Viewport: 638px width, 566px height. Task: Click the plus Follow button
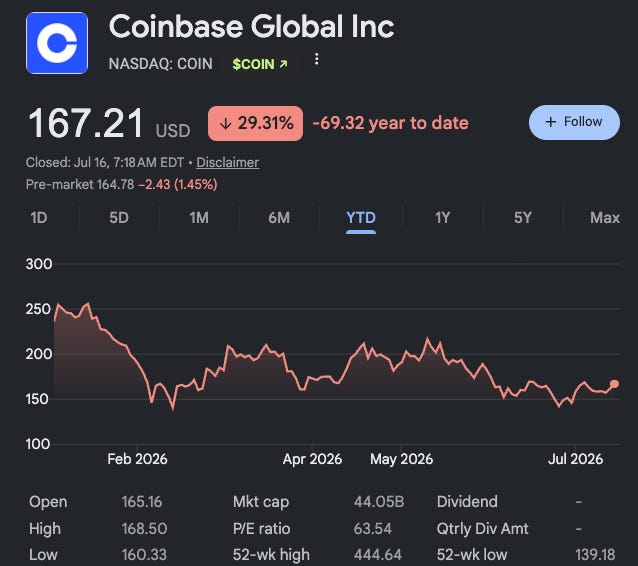574,122
